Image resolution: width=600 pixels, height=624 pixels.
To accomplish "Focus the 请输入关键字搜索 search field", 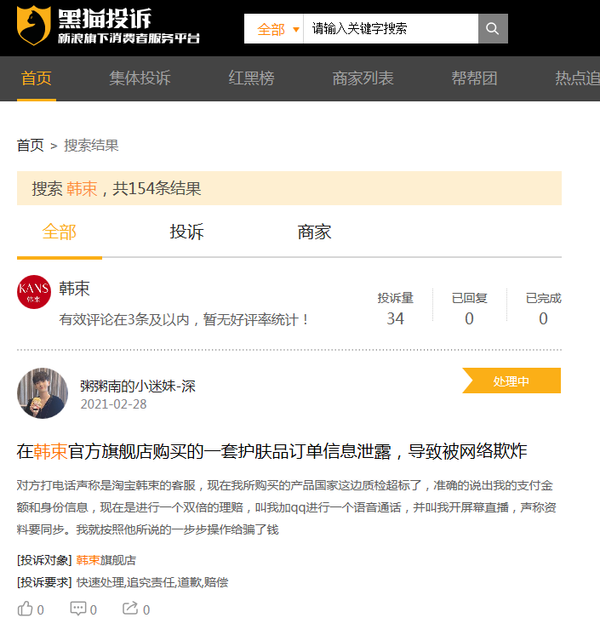I will click(391, 29).
